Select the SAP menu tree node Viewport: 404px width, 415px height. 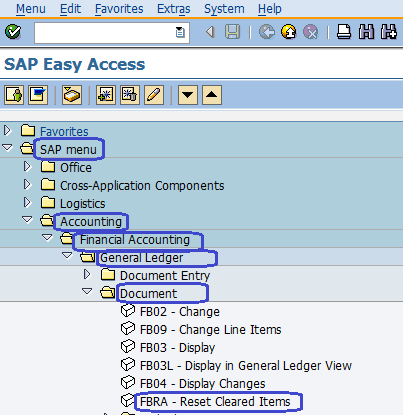click(68, 149)
